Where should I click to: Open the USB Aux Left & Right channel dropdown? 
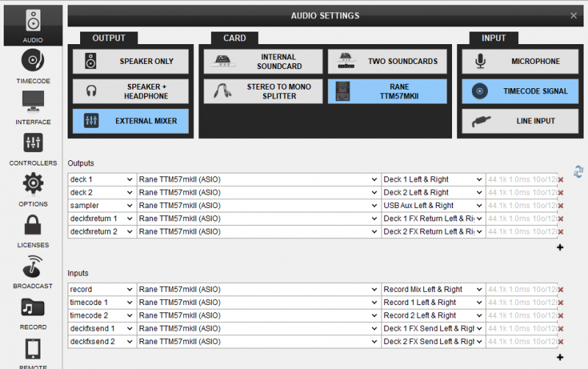433,206
